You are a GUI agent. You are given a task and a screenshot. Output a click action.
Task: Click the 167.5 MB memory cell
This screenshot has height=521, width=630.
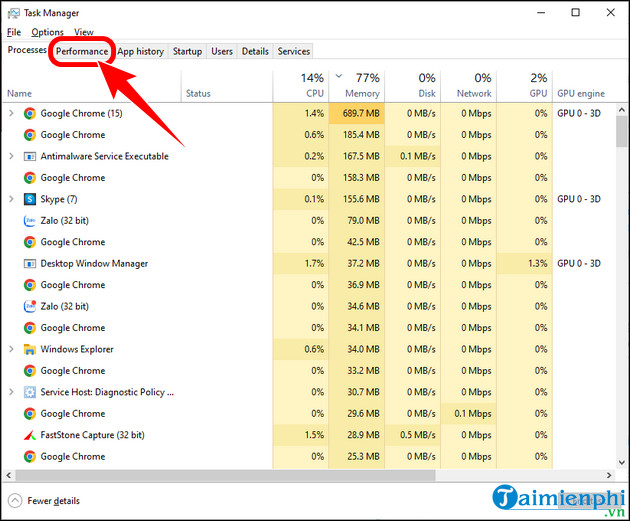[357, 156]
